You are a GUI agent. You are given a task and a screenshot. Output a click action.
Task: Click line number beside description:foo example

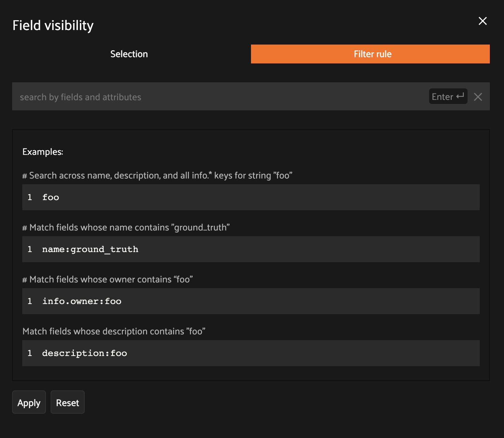click(30, 353)
